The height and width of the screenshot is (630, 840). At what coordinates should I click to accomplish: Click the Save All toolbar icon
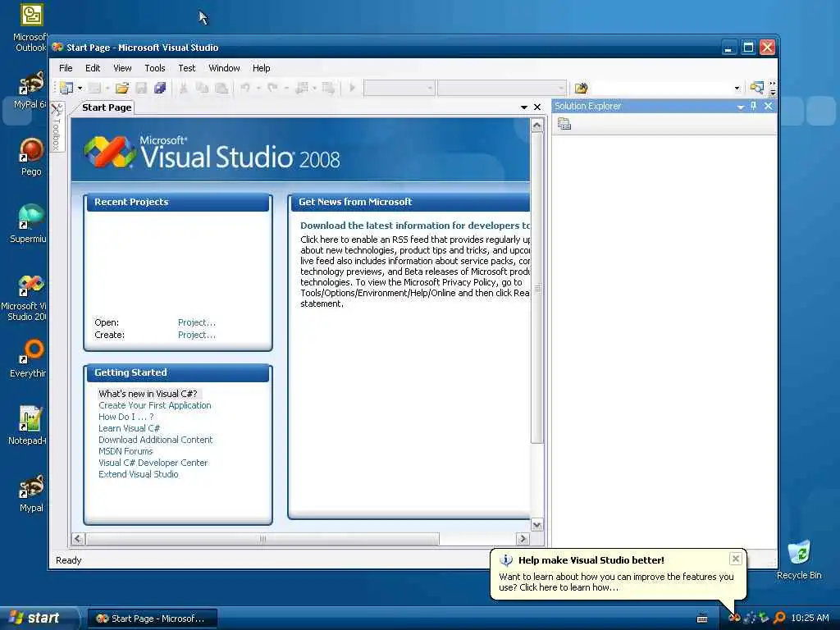[160, 88]
